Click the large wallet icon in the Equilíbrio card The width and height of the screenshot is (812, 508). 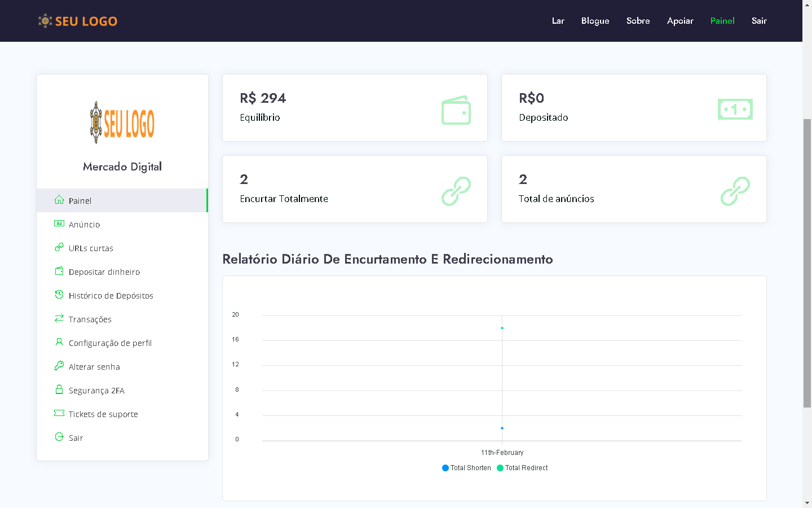(456, 110)
